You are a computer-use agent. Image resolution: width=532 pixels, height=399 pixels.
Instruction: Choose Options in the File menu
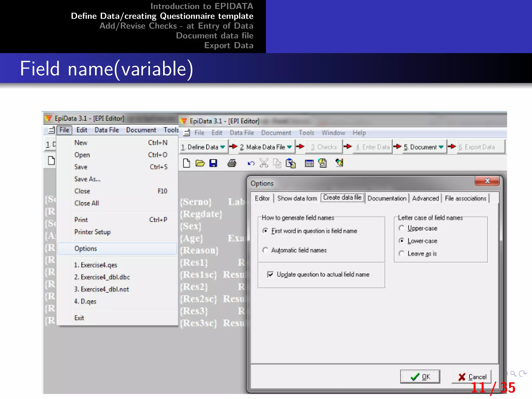point(117,249)
